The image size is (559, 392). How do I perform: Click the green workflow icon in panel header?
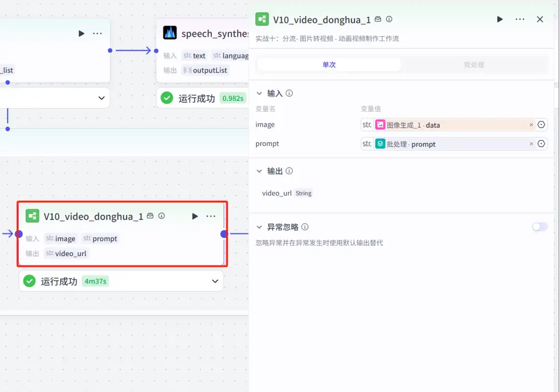point(262,19)
